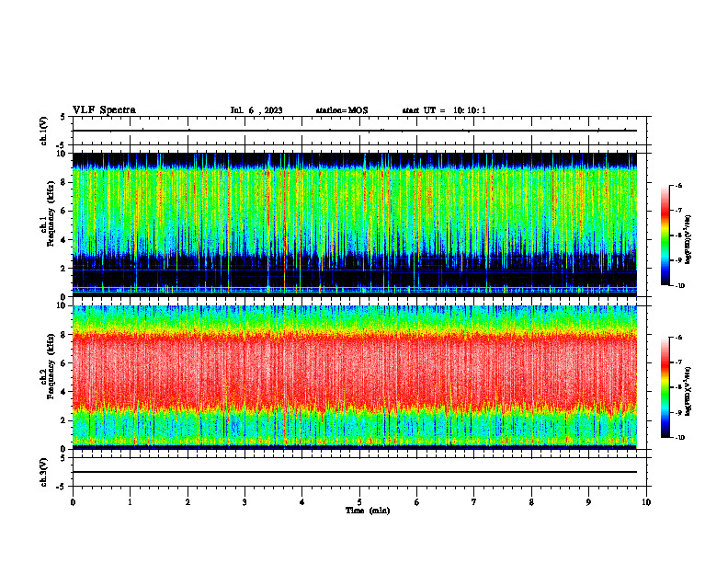Click the ch.1 spectrogram "4" kHz tick label
Viewport: 728px width, 563px height.
(x=63, y=240)
